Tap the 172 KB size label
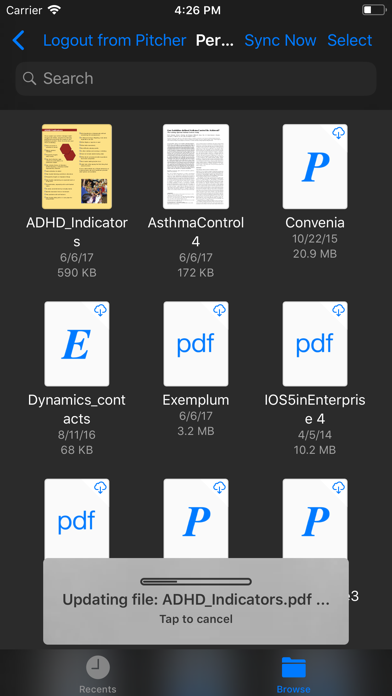Image resolution: width=392 pixels, height=696 pixels. [x=196, y=273]
